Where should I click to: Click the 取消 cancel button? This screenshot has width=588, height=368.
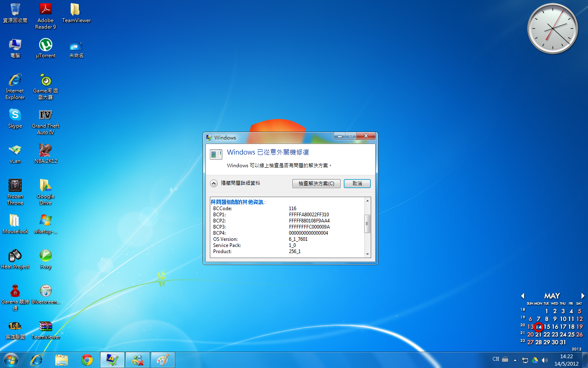tap(357, 184)
